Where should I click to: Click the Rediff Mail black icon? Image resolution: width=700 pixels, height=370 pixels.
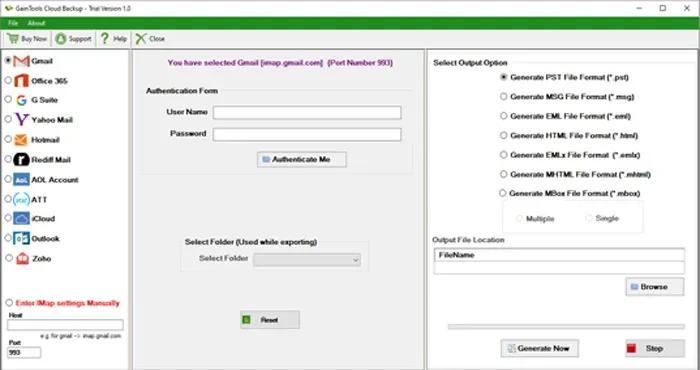tap(21, 159)
